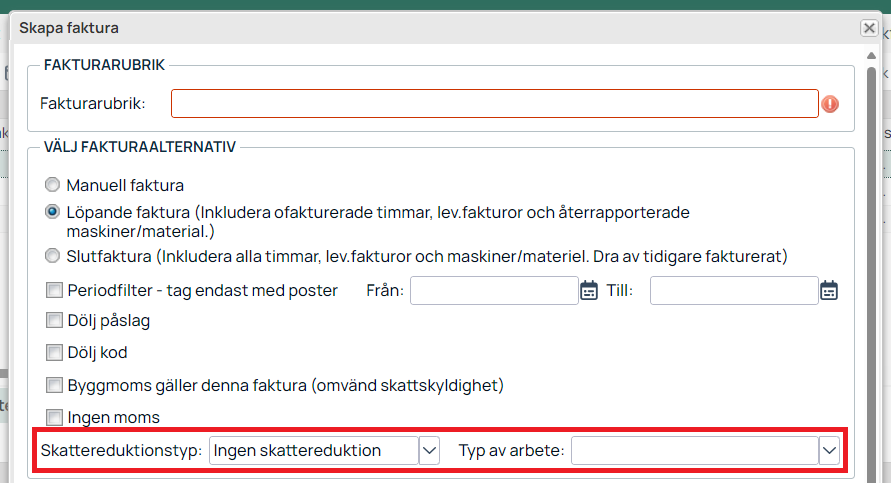The width and height of the screenshot is (891, 483).
Task: Toggle the Ingen moms checkbox
Action: [x=54, y=418]
